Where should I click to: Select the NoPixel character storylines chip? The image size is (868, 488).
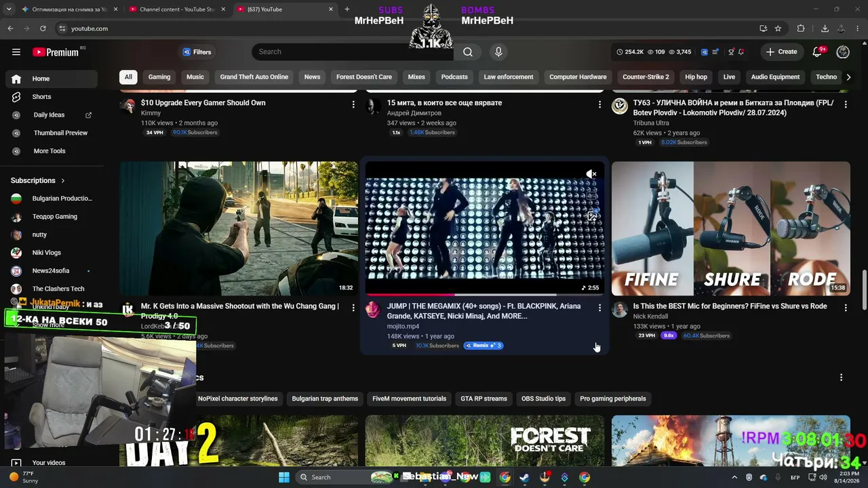click(x=237, y=399)
